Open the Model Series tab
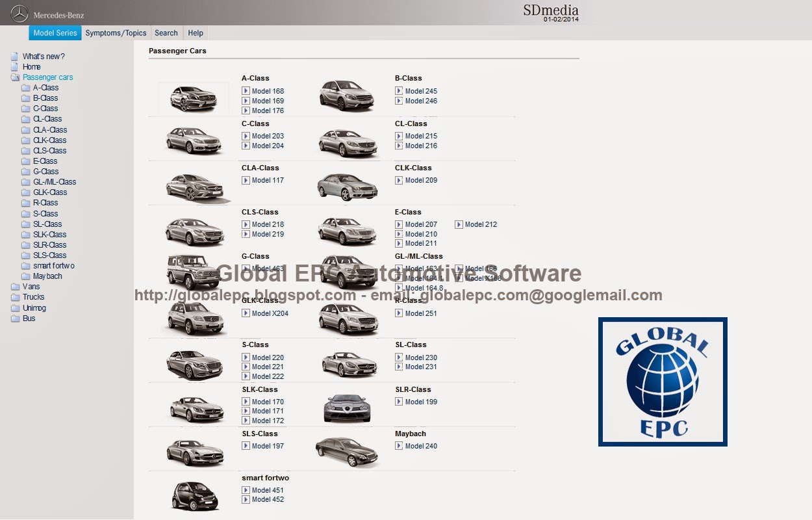This screenshot has height=520, width=812. (x=55, y=33)
